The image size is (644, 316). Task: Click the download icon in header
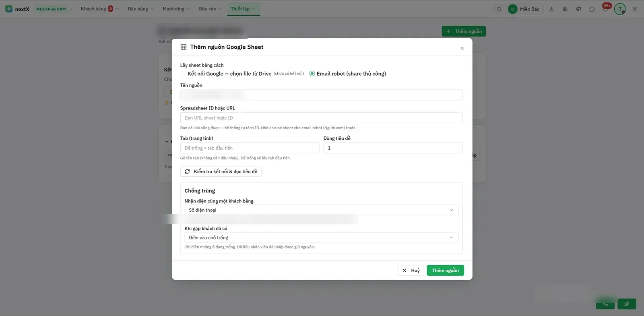(552, 9)
